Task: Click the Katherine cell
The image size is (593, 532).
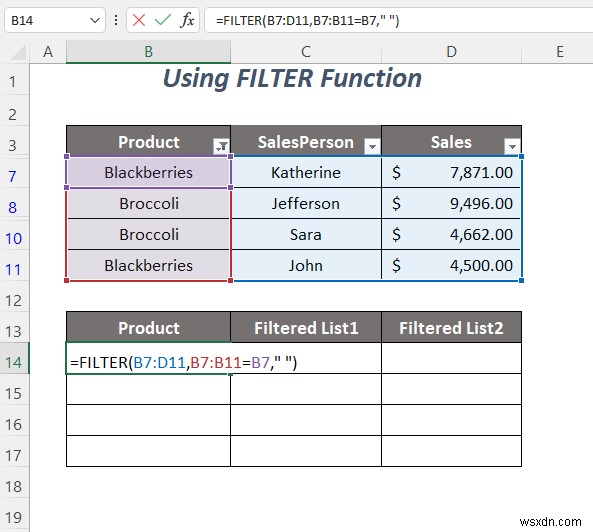Action: (x=306, y=172)
